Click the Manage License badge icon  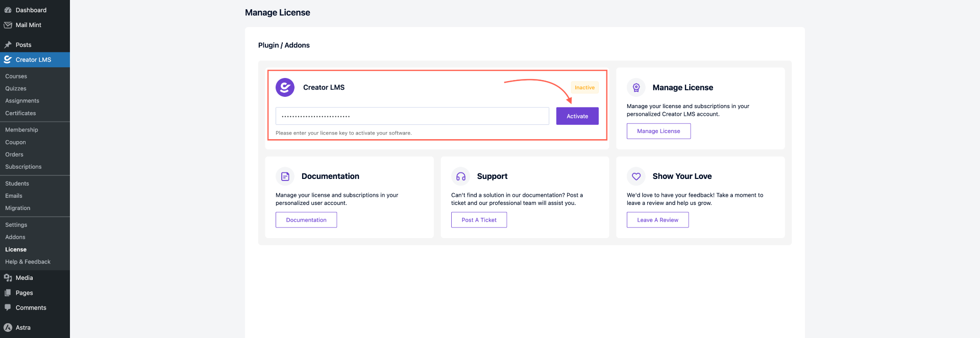click(636, 87)
